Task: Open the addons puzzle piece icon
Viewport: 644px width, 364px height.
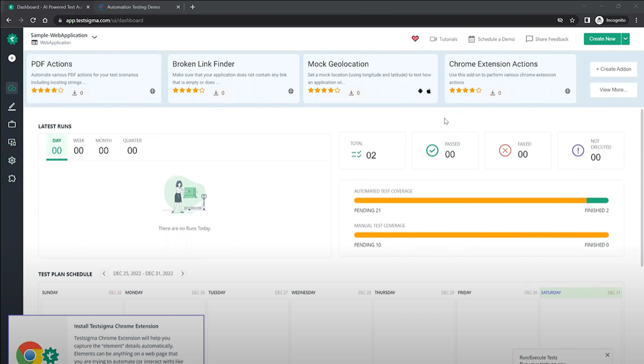Action: coord(12,178)
